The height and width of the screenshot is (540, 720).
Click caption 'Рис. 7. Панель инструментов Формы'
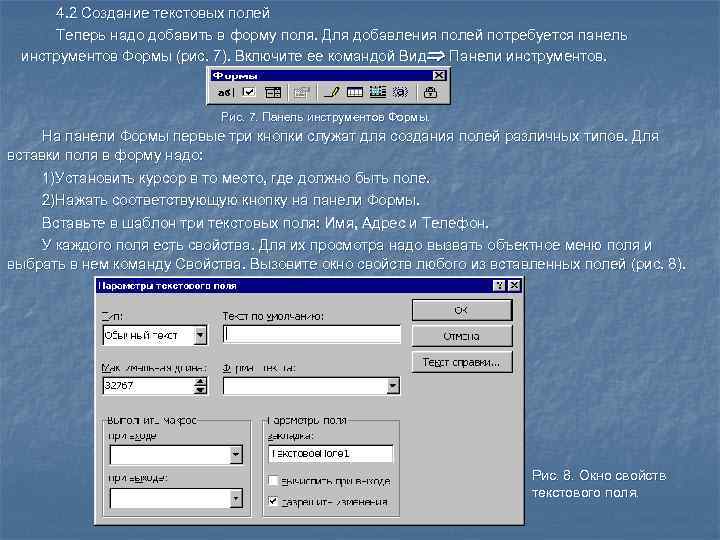(x=325, y=117)
